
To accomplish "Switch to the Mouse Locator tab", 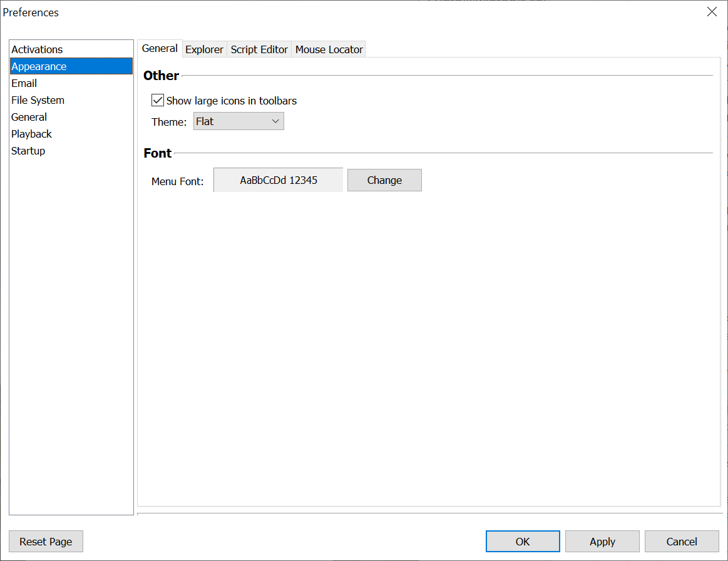I will click(329, 49).
